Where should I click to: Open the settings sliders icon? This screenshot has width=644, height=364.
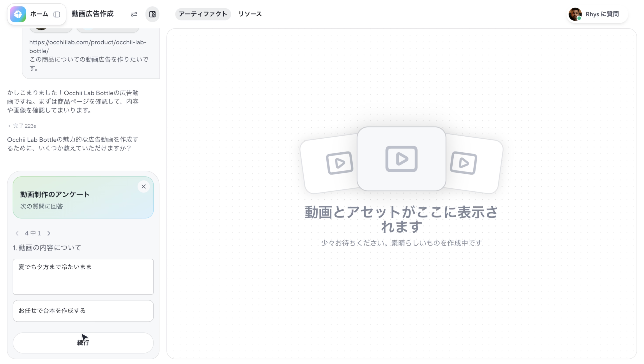pos(134,14)
